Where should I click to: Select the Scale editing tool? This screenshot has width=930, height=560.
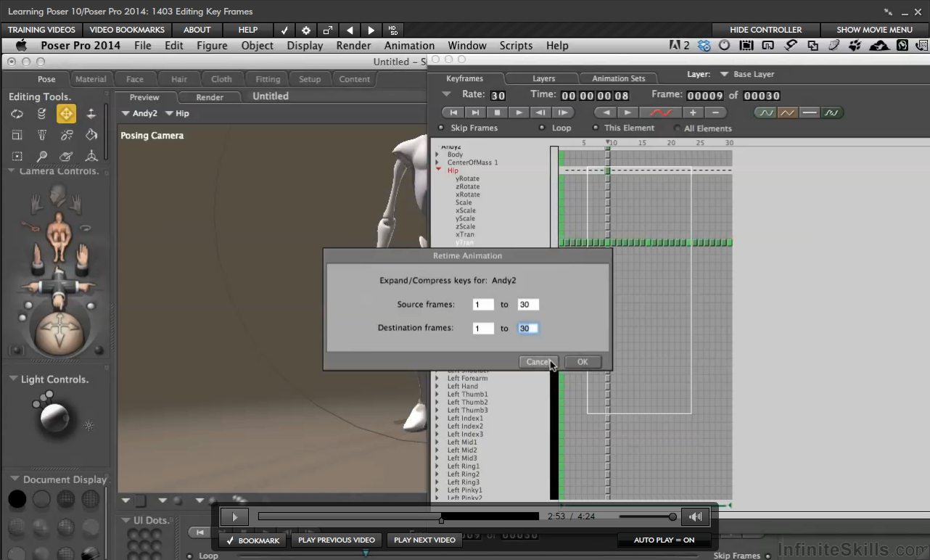[17, 135]
